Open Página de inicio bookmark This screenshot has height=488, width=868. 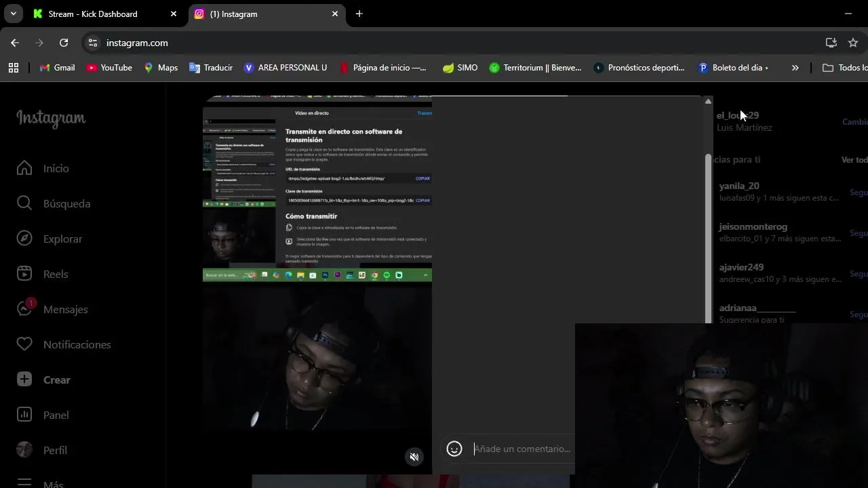[x=382, y=68]
